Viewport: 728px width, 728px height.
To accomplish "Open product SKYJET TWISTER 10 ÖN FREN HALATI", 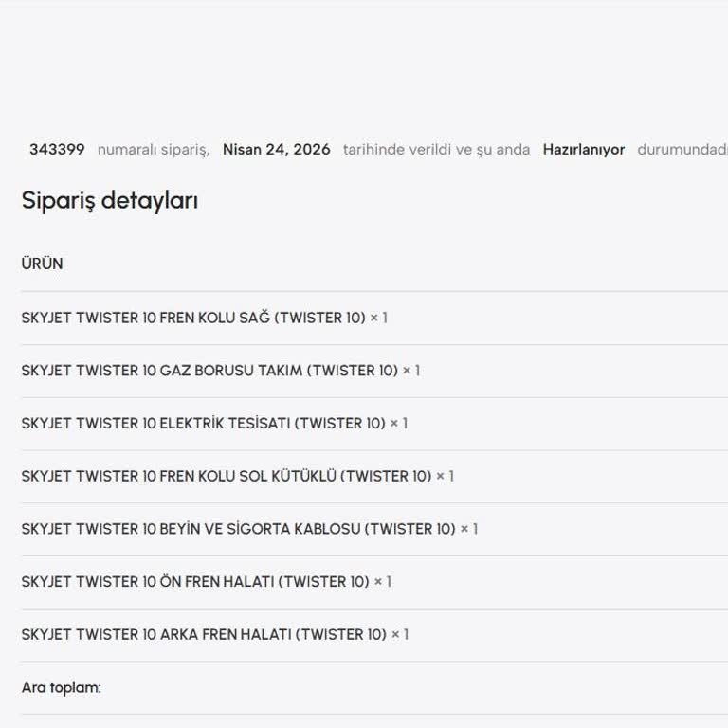I will coord(195,582).
